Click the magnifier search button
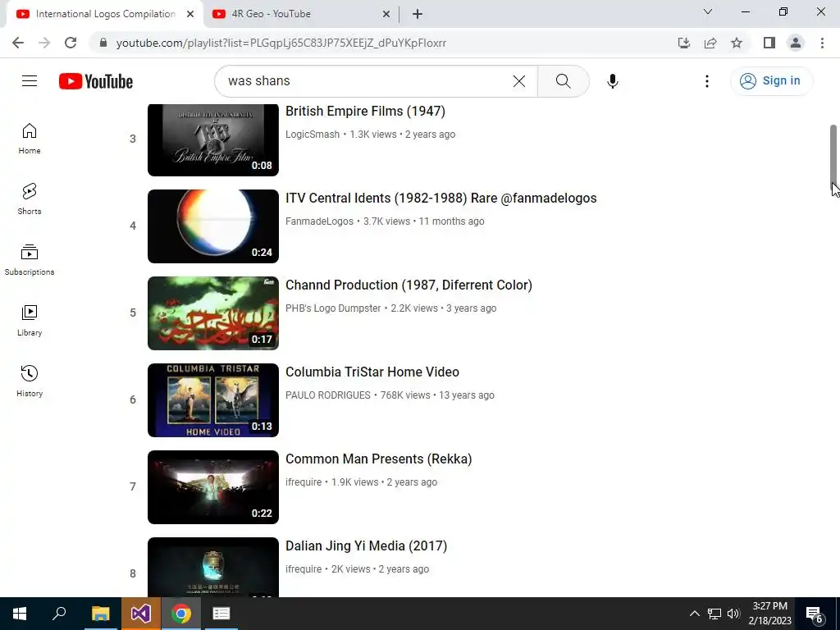The image size is (840, 630). click(563, 81)
